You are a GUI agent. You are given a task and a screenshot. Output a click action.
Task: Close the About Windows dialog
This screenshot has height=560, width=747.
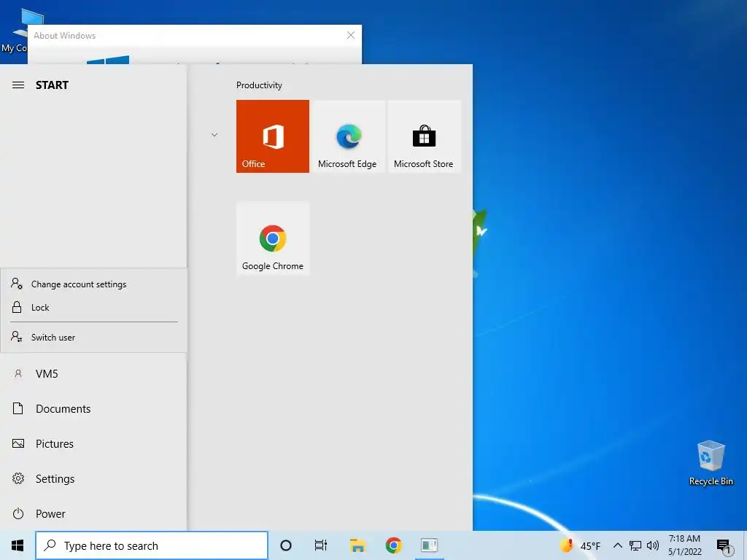pos(351,35)
